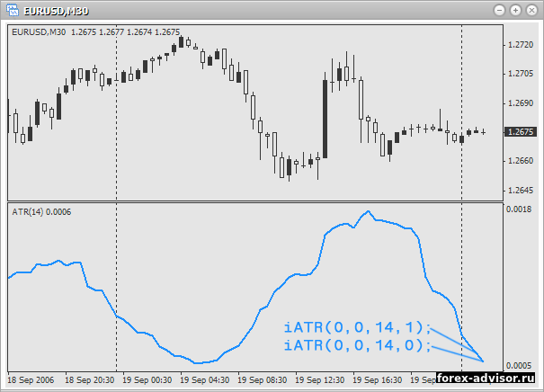Screen dimensions: 544x392
Task: Click the 1.2660 price scale label
Action: click(521, 161)
